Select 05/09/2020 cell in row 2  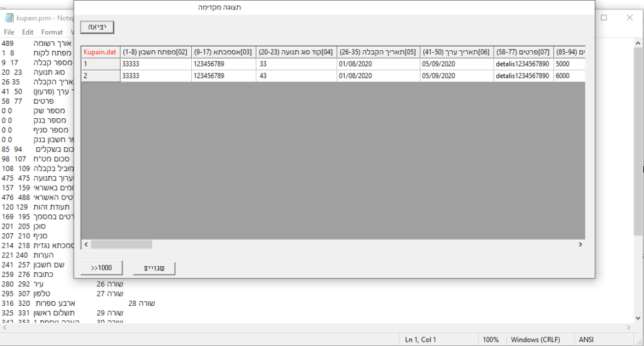pyautogui.click(x=457, y=76)
